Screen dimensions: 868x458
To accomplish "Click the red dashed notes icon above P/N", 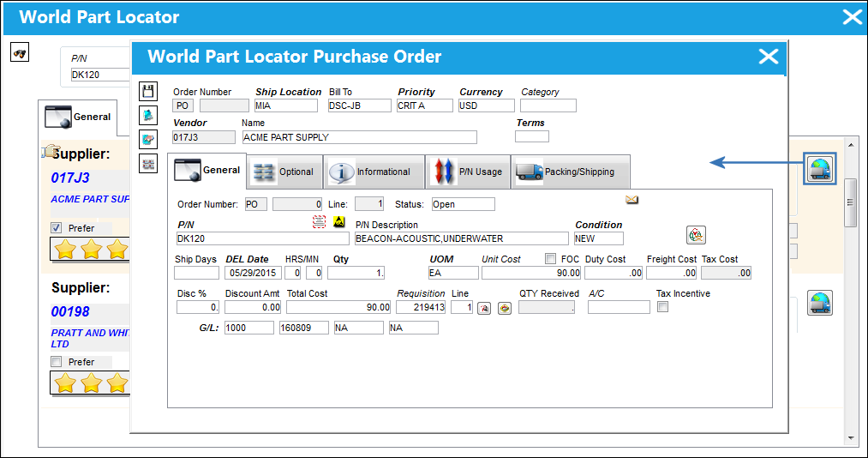I will click(x=319, y=222).
